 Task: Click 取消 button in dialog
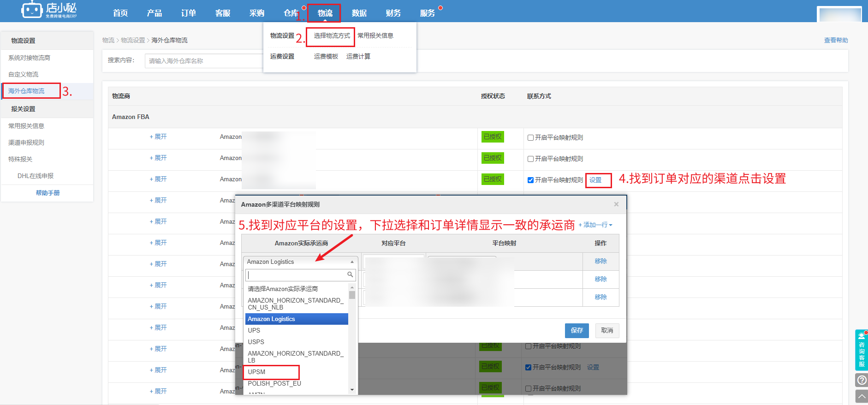point(607,330)
